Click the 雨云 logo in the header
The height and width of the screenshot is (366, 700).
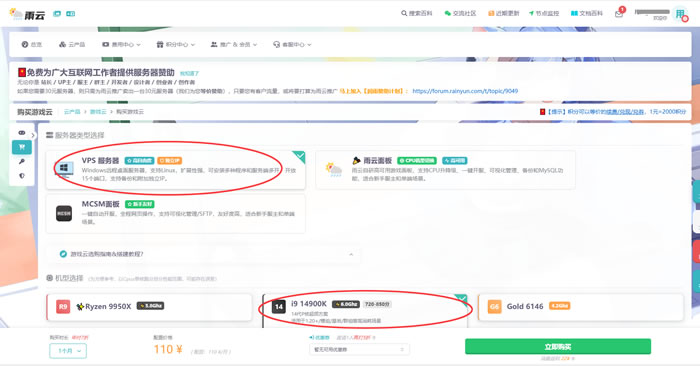(x=27, y=14)
